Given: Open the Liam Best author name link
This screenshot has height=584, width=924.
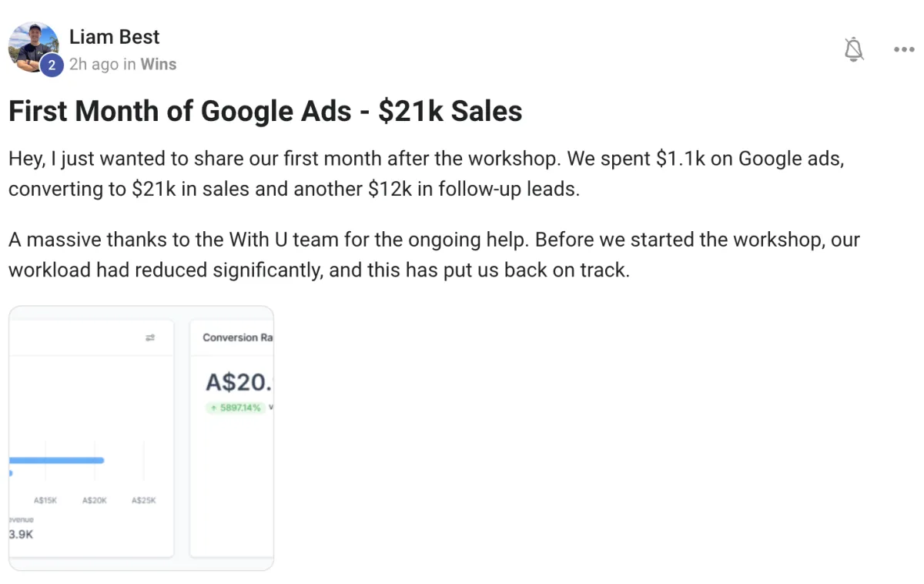Looking at the screenshot, I should click(x=114, y=37).
